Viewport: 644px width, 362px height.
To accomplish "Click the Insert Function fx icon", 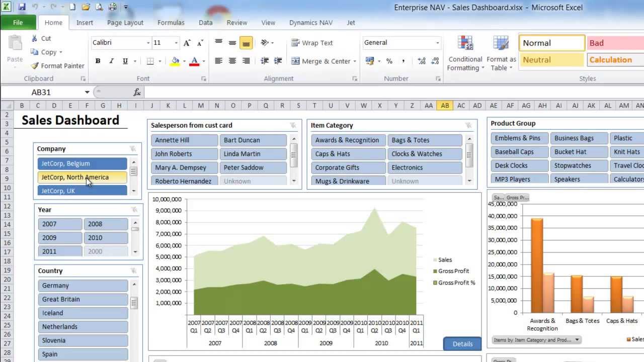I will point(137,92).
